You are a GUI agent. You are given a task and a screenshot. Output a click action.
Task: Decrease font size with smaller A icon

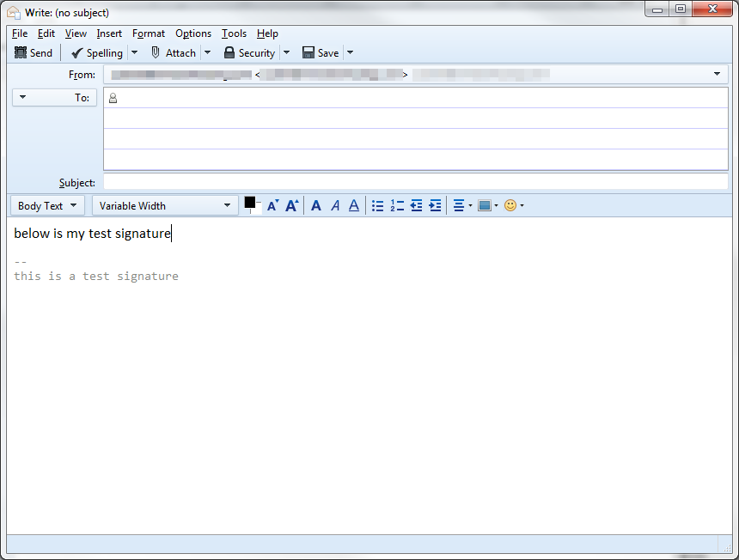click(x=273, y=206)
